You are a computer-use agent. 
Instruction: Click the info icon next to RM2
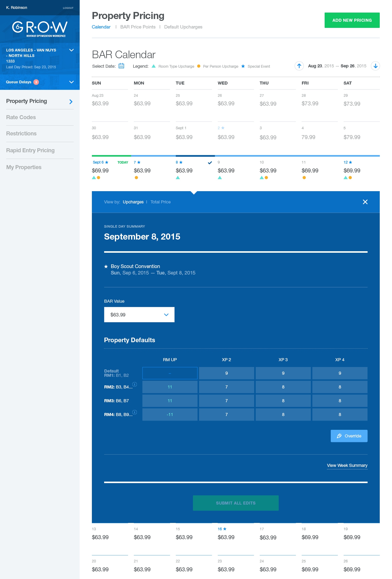135,384
